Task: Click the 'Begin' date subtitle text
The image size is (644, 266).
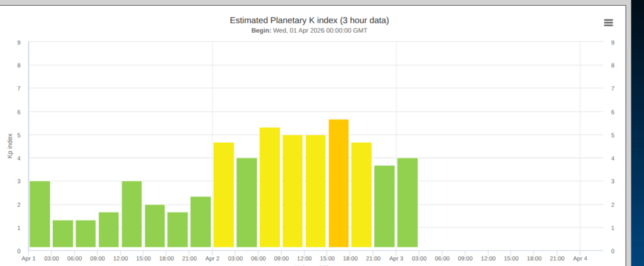Action: click(x=309, y=30)
